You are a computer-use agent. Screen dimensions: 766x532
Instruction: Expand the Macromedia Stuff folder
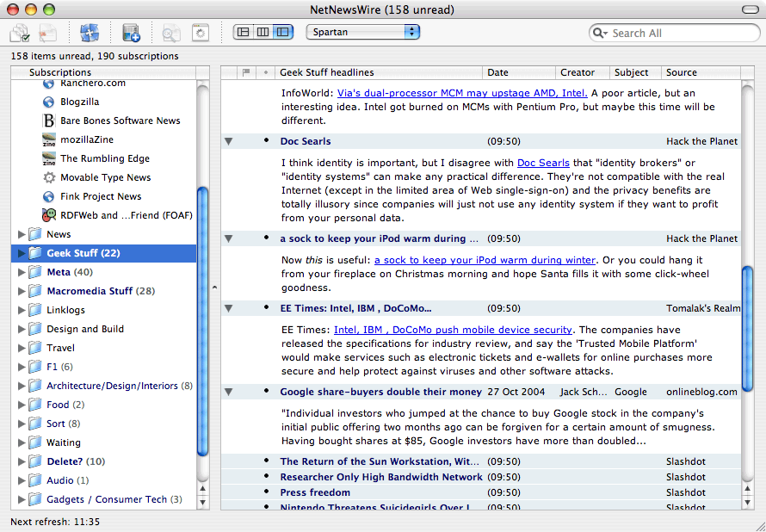click(22, 291)
